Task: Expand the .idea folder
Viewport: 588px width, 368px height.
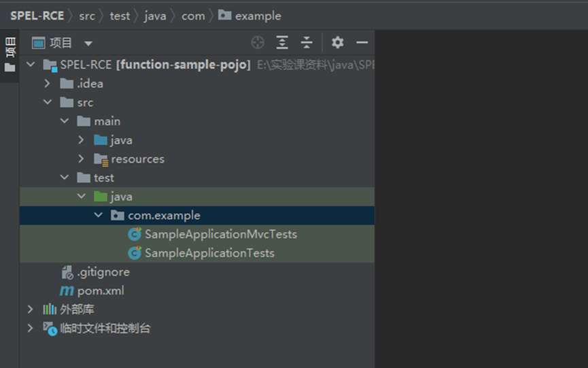Action: (47, 84)
